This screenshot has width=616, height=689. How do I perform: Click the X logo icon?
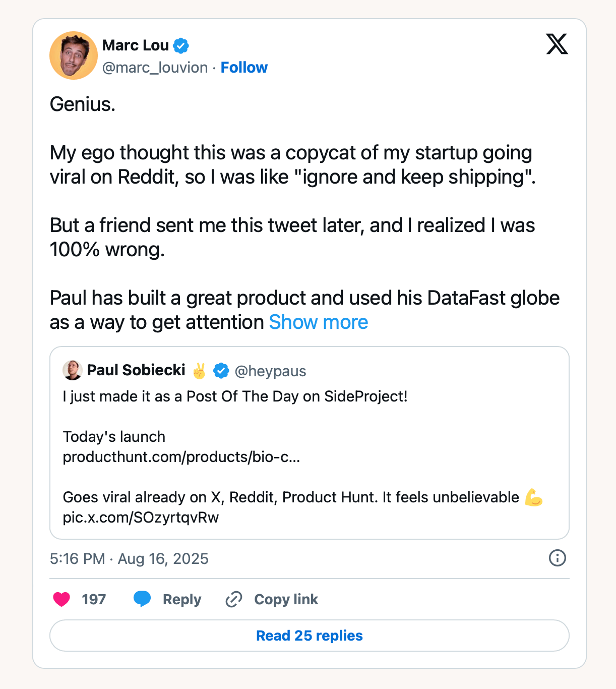(557, 44)
